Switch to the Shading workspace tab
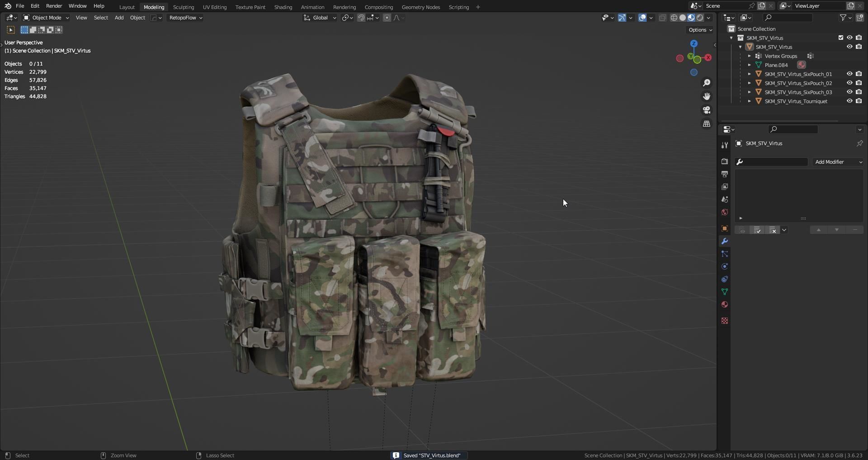Viewport: 868px width, 460px height. pos(283,7)
